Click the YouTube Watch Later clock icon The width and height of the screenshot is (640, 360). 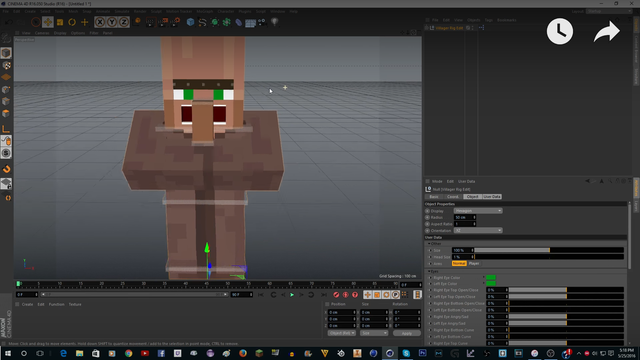coord(560,31)
